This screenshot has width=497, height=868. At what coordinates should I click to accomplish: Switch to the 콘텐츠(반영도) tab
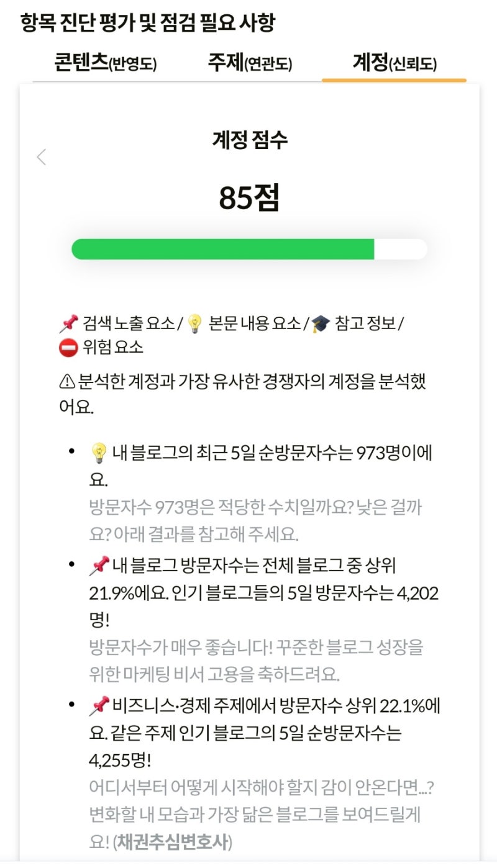coord(105,63)
